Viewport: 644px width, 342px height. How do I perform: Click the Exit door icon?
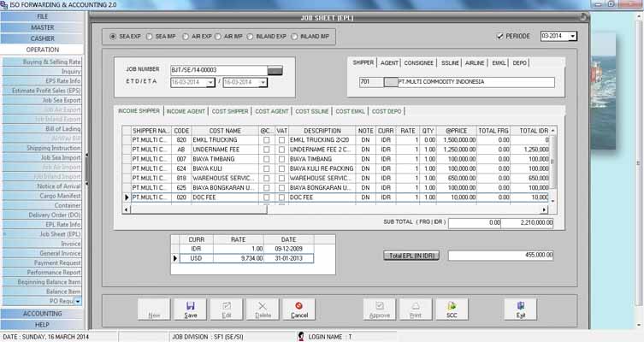pyautogui.click(x=520, y=309)
